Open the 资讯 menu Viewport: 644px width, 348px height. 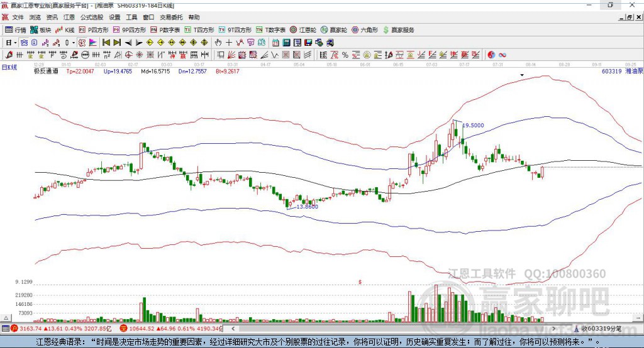52,17
